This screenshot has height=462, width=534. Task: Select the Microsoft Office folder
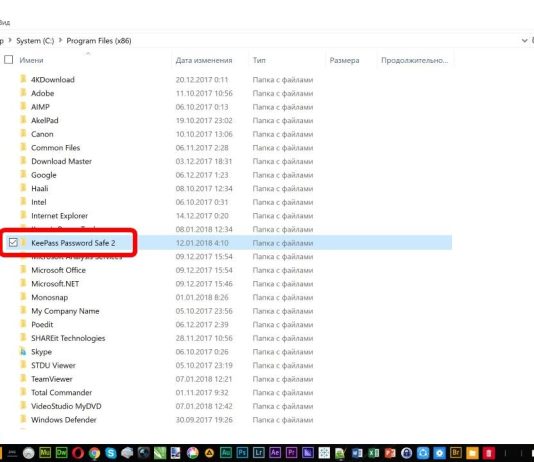click(58, 270)
